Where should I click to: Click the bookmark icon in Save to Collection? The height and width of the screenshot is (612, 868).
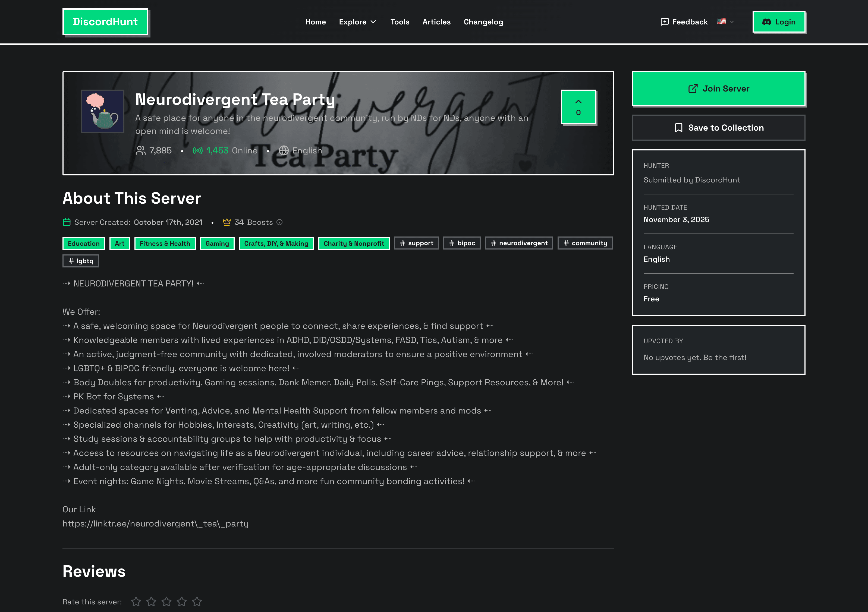coord(679,127)
